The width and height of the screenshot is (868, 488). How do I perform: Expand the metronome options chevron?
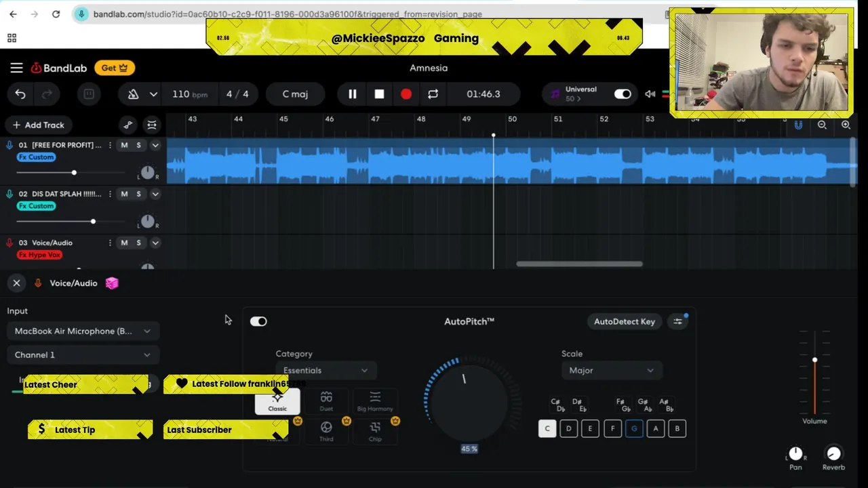[x=153, y=94]
